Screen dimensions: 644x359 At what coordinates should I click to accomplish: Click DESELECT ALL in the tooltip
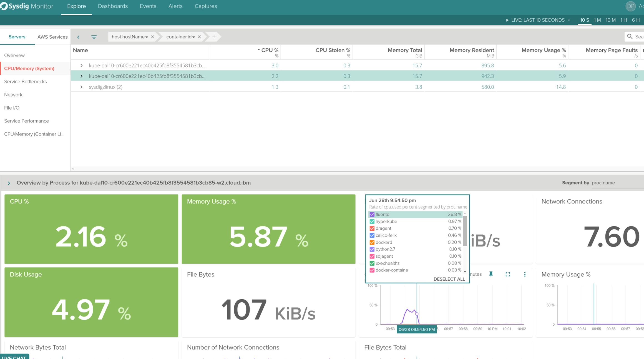pyautogui.click(x=449, y=279)
